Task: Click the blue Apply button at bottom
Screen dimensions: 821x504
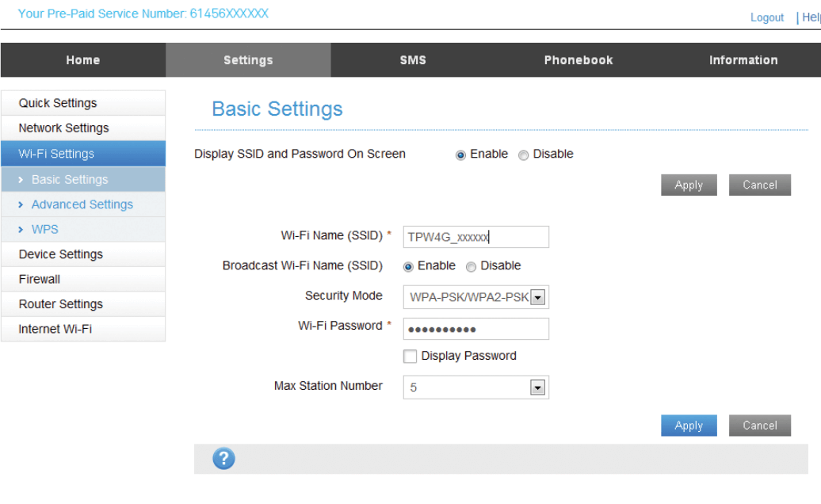Action: tap(688, 426)
